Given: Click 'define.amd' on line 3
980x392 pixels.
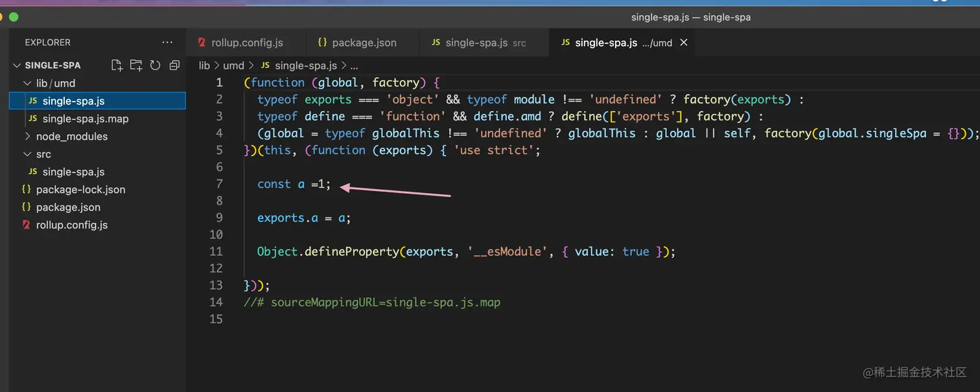Looking at the screenshot, I should tap(507, 117).
